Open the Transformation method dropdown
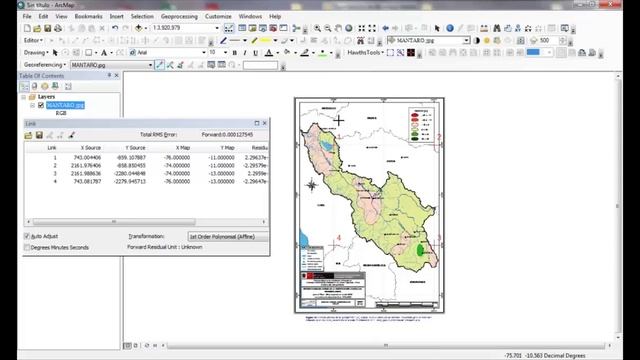This screenshot has width=640, height=360. pos(228,237)
